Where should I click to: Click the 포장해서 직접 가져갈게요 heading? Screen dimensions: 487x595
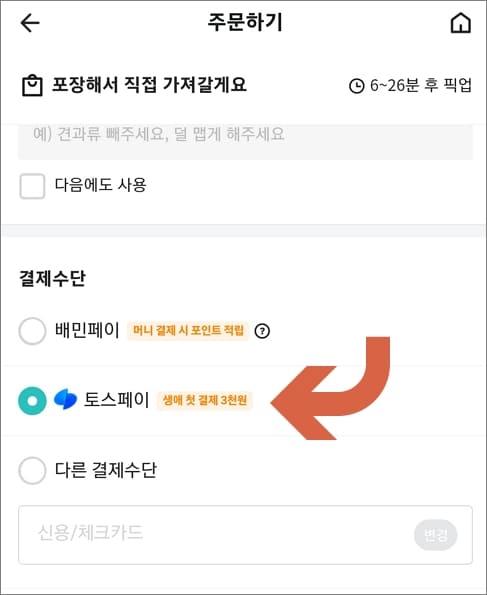[x=149, y=85]
